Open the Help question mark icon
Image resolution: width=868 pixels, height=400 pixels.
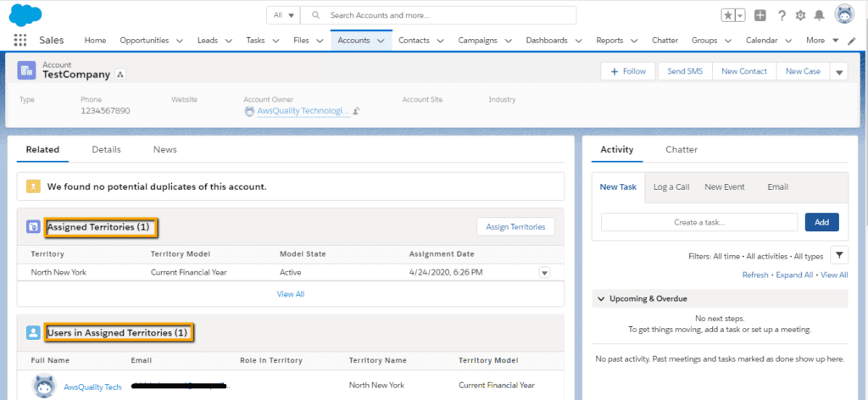pyautogui.click(x=781, y=15)
